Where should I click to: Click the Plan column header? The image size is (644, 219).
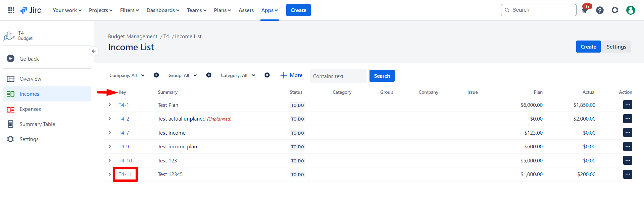point(538,92)
